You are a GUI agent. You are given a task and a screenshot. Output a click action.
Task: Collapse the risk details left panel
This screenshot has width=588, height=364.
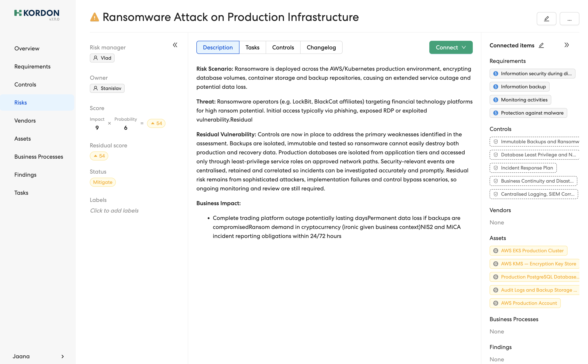(x=175, y=45)
